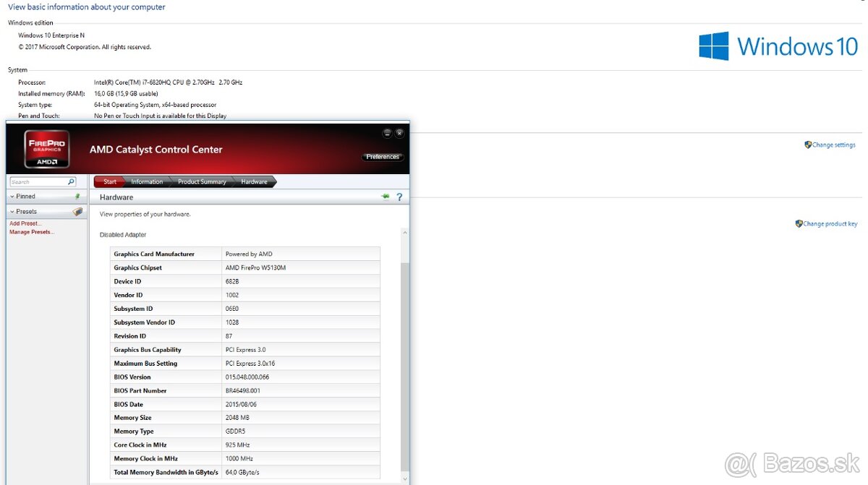The height and width of the screenshot is (485, 868).
Task: Click the Change product key link
Action: (x=830, y=224)
